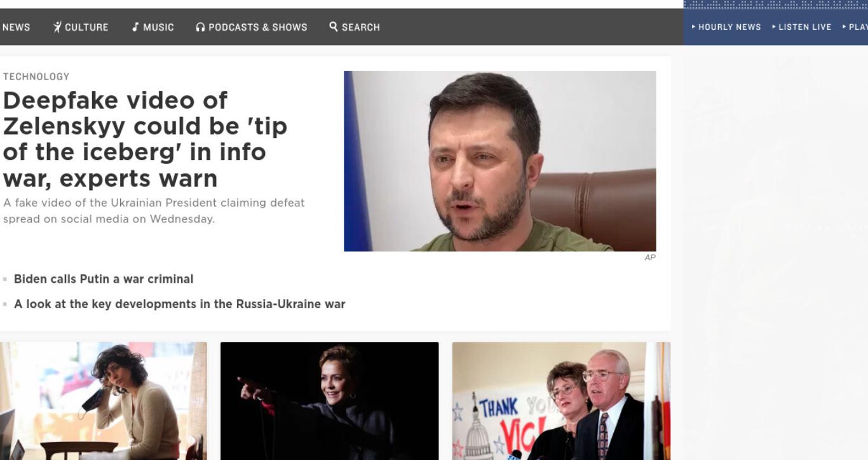
Task: Click the Playlist option in player bar
Action: pos(855,27)
